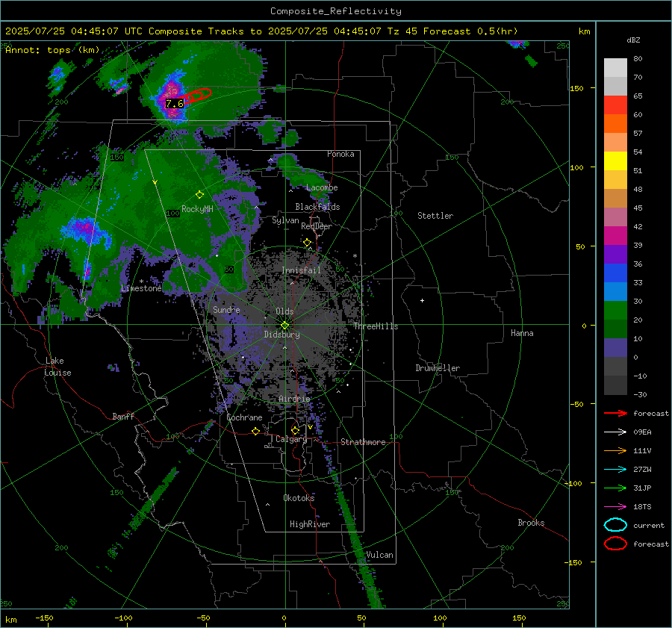Click the ThreeHills city label

click(376, 326)
